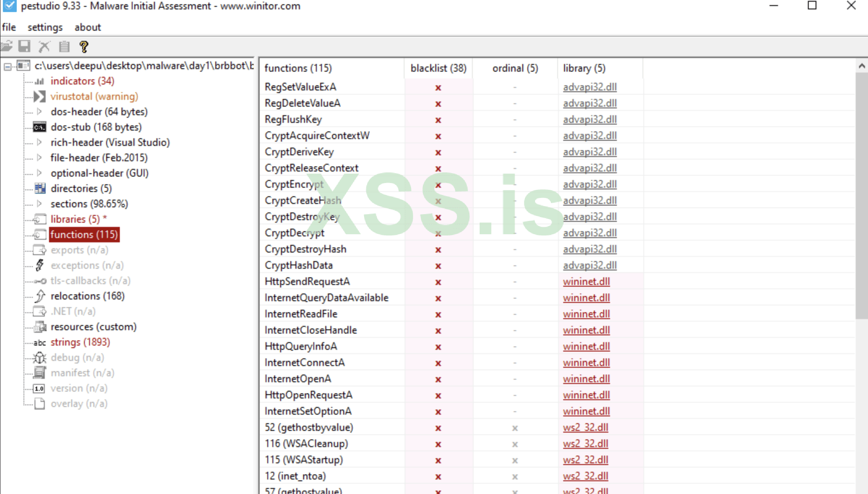Image resolution: width=868 pixels, height=494 pixels.
Task: Click the directories grid icon
Action: coord(40,189)
